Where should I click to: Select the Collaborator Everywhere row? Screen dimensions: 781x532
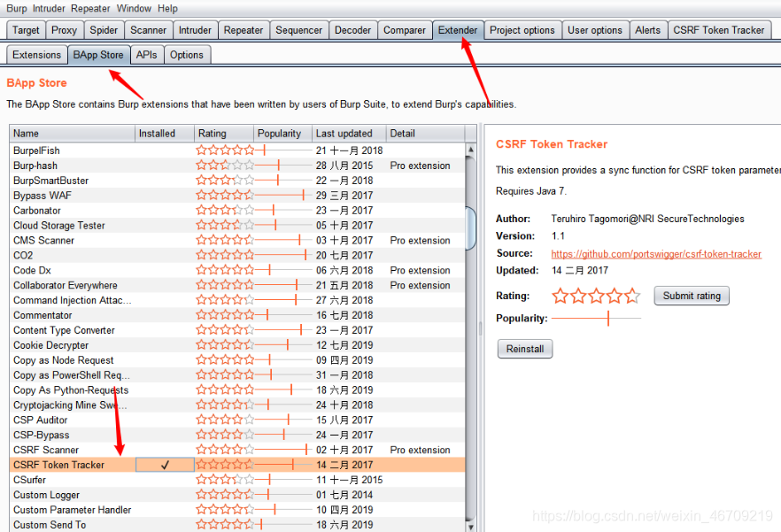(237, 285)
